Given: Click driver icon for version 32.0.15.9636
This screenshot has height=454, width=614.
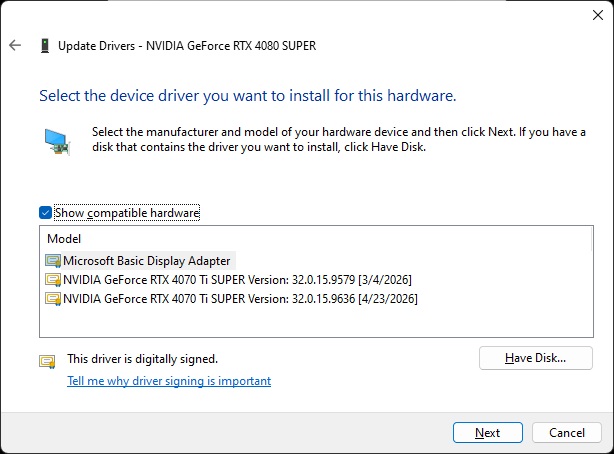Looking at the screenshot, I should tap(53, 299).
